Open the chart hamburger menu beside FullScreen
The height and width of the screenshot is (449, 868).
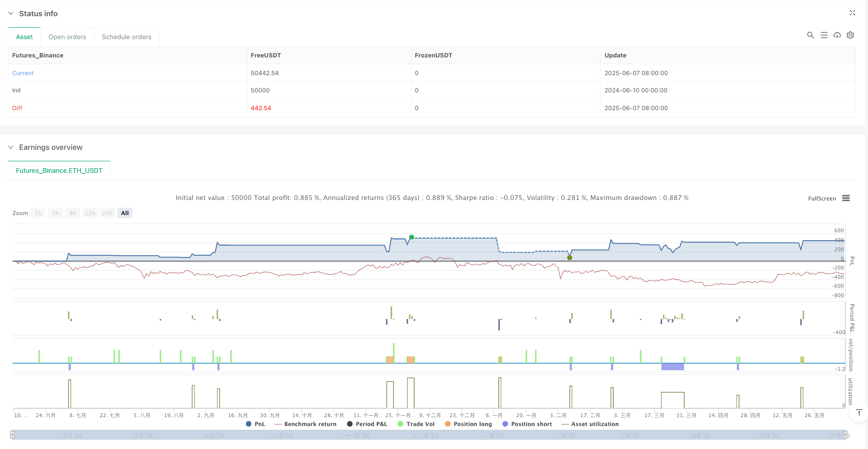pyautogui.click(x=846, y=198)
